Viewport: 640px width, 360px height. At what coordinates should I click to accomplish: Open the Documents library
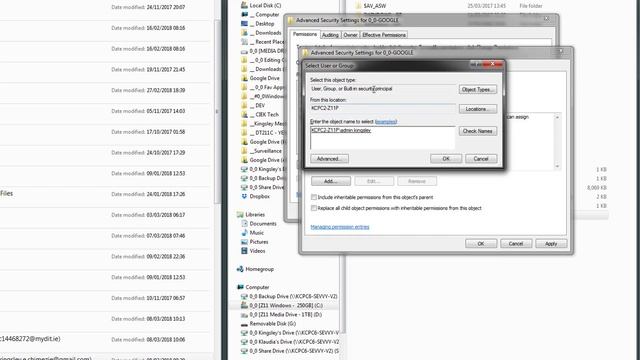tap(259, 224)
